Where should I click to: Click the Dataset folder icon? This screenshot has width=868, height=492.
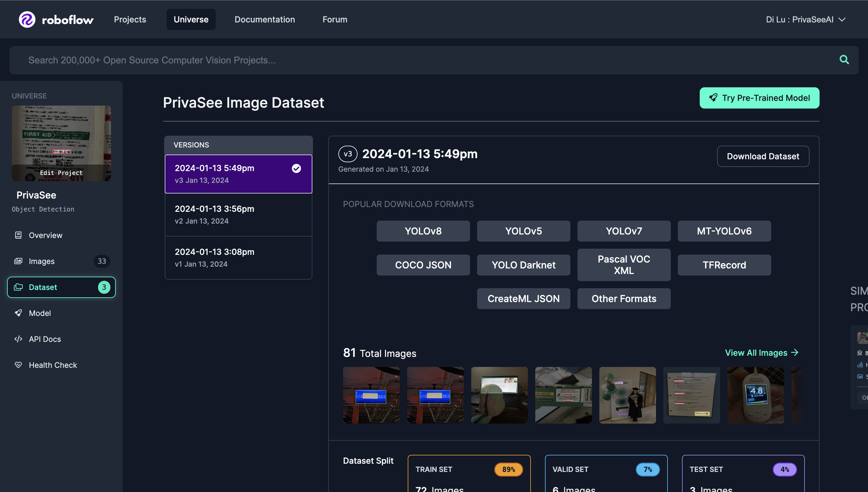(x=18, y=287)
